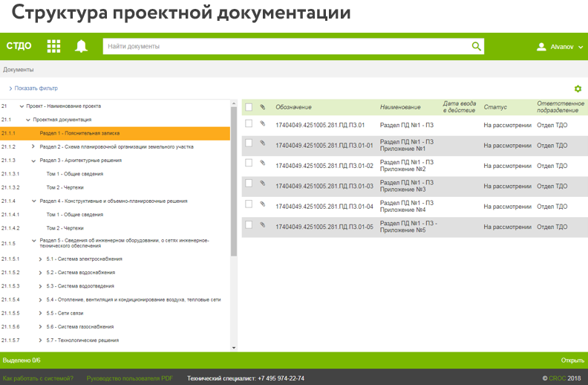
Task: Click designation 17404049.4251005.281.ПД.ПЗ.01-03
Action: click(x=324, y=186)
